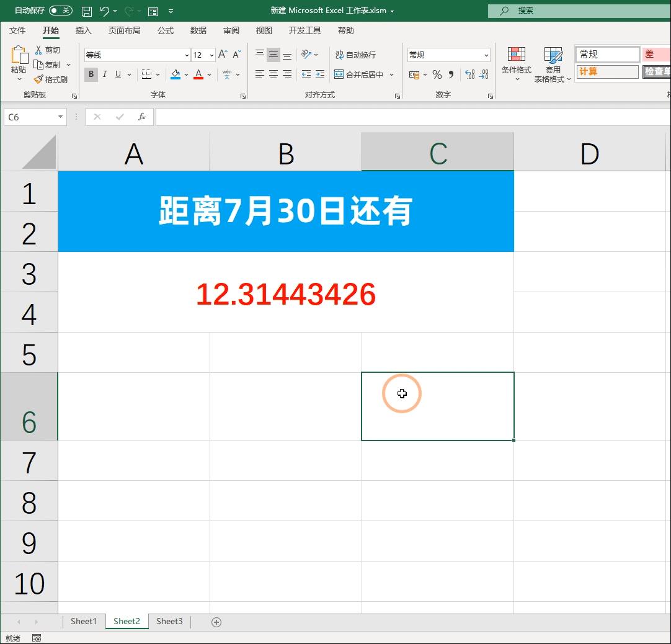
Task: Open the 开发工具 ribbon tab
Action: [x=304, y=30]
